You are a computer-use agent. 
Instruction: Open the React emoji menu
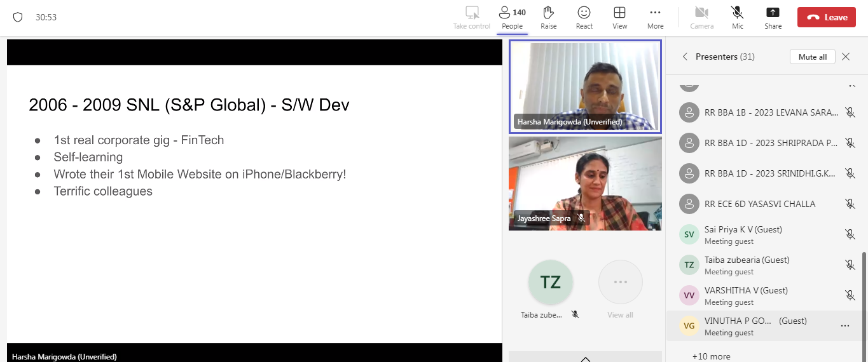coord(584,17)
